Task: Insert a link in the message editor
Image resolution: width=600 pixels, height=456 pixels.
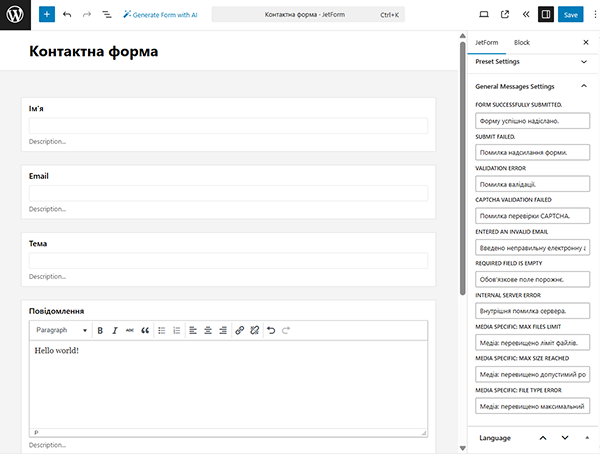Action: [240, 331]
